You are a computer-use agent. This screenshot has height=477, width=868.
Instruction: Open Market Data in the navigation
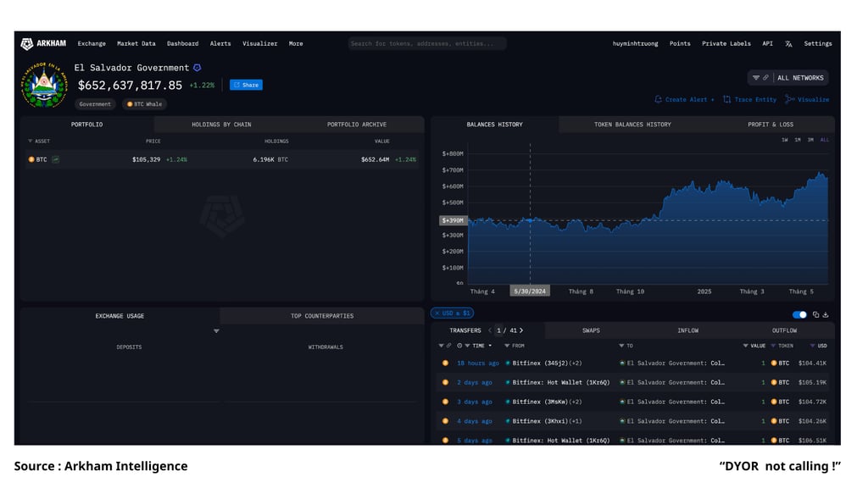tap(136, 44)
